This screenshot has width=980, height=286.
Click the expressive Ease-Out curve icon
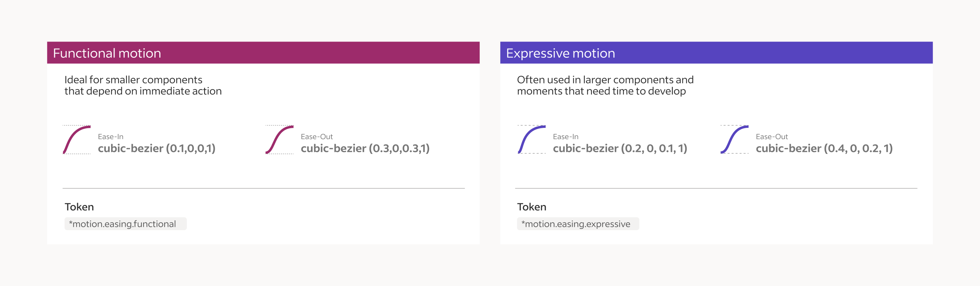click(735, 139)
